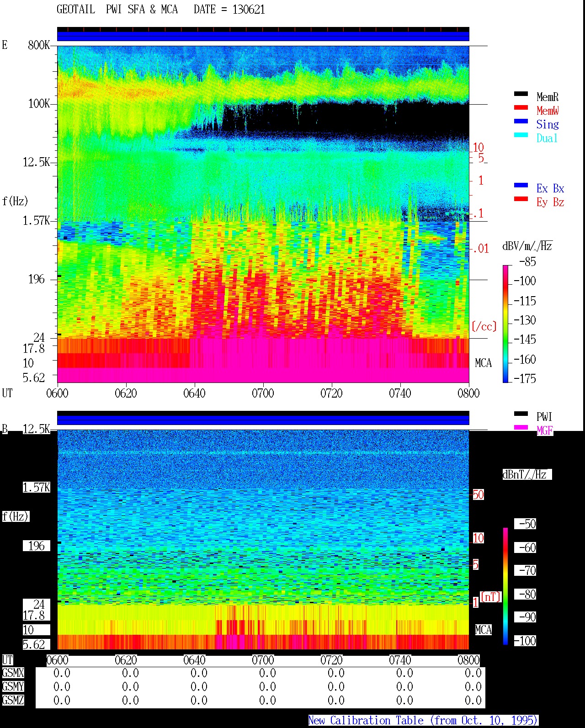Click the dBnT magnetic field color scale bar
Image resolution: width=585 pixels, height=728 pixels.
point(505,586)
